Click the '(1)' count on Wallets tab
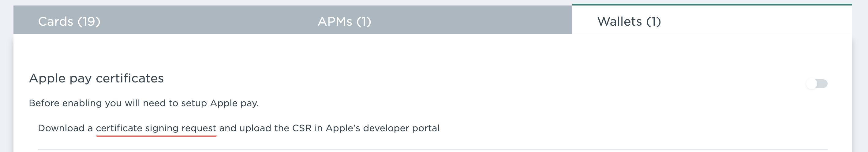The image size is (868, 152). click(x=653, y=22)
